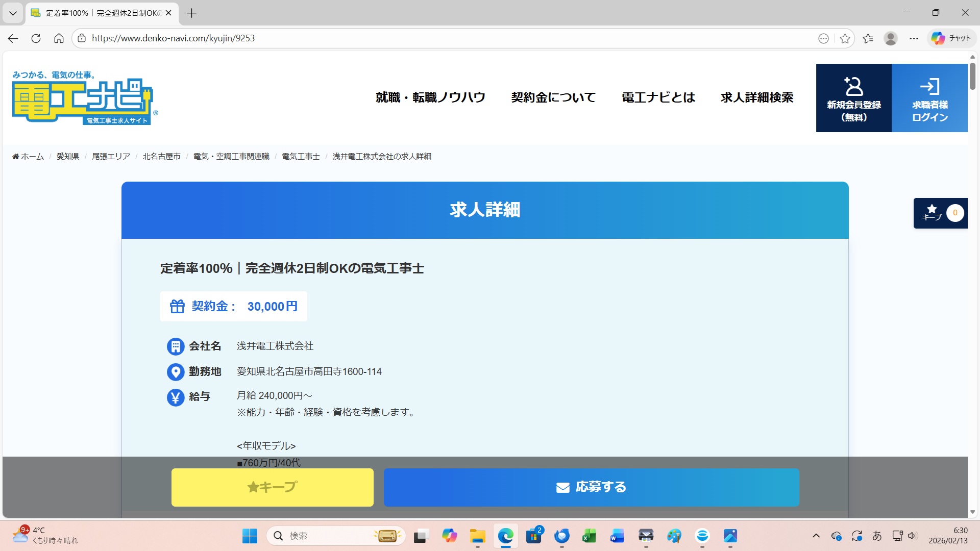
Task: Click 電気工事士 breadcrumb link
Action: (301, 157)
